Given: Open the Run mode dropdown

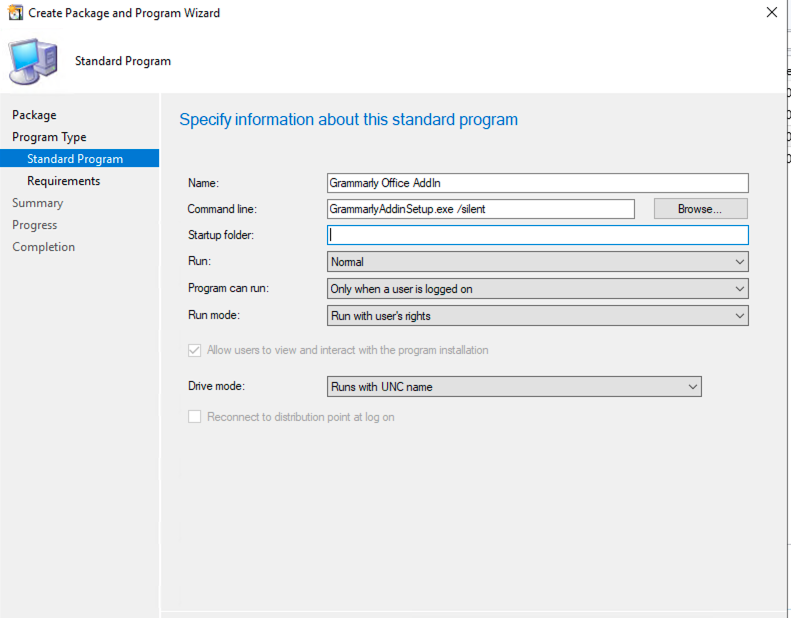Looking at the screenshot, I should [x=538, y=316].
